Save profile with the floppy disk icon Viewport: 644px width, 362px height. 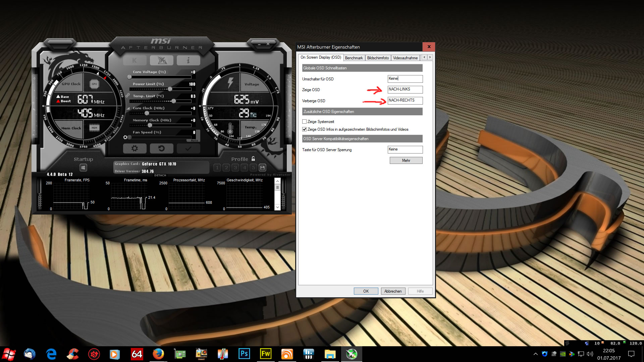(263, 168)
